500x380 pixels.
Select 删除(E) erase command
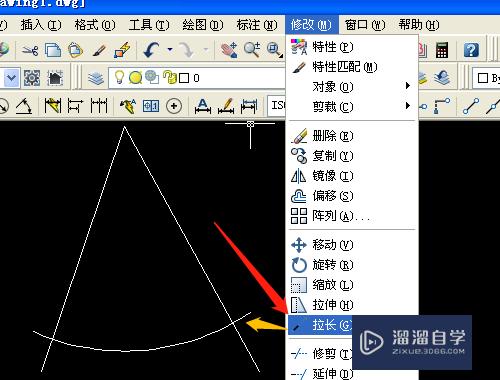[x=352, y=136]
